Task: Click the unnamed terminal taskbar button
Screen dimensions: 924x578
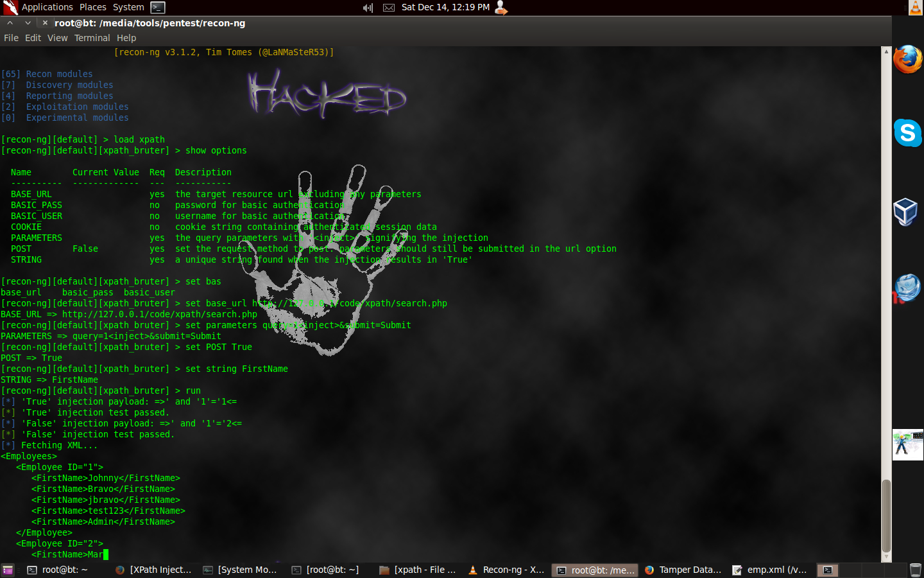Action: pyautogui.click(x=828, y=570)
